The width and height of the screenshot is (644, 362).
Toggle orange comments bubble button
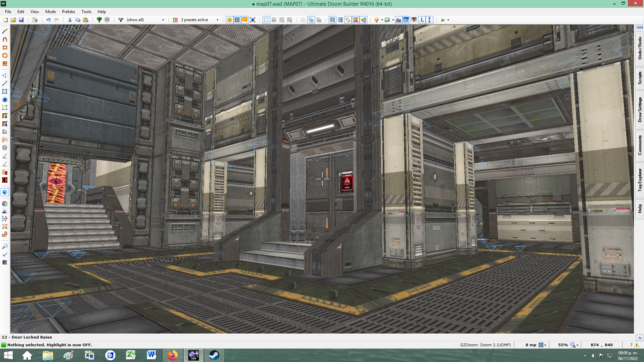pyautogui.click(x=245, y=20)
